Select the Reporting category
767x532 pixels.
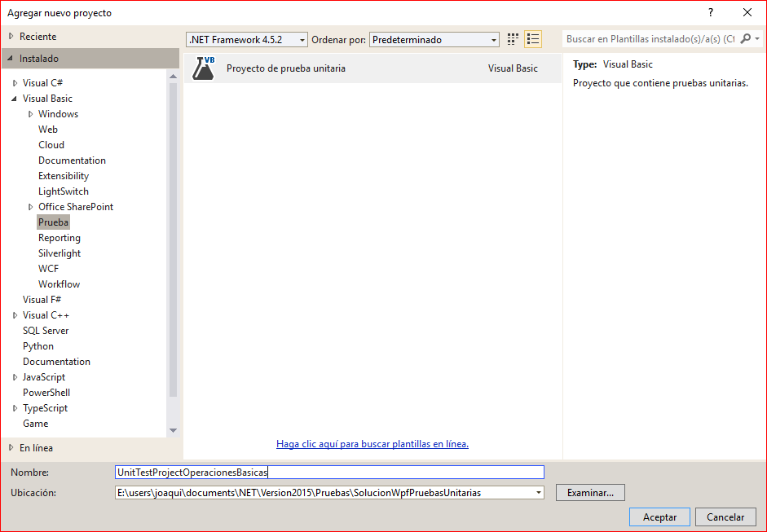pyautogui.click(x=60, y=238)
